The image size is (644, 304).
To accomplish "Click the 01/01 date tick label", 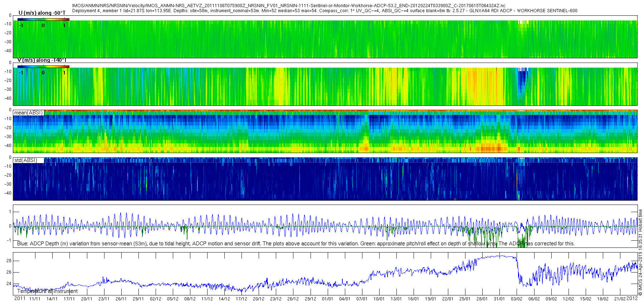I will [327, 299].
